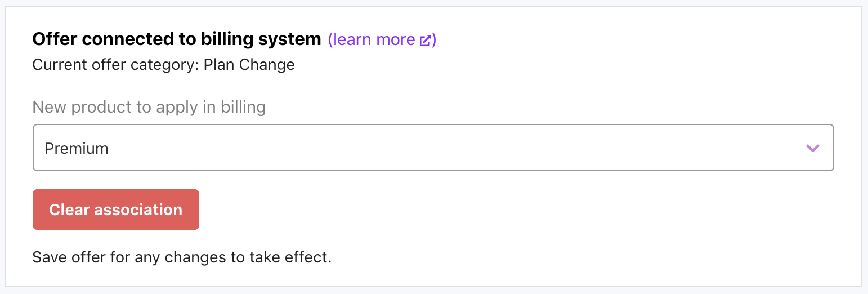This screenshot has width=868, height=294.
Task: Click the 'Save offer for any changes' note
Action: [182, 257]
